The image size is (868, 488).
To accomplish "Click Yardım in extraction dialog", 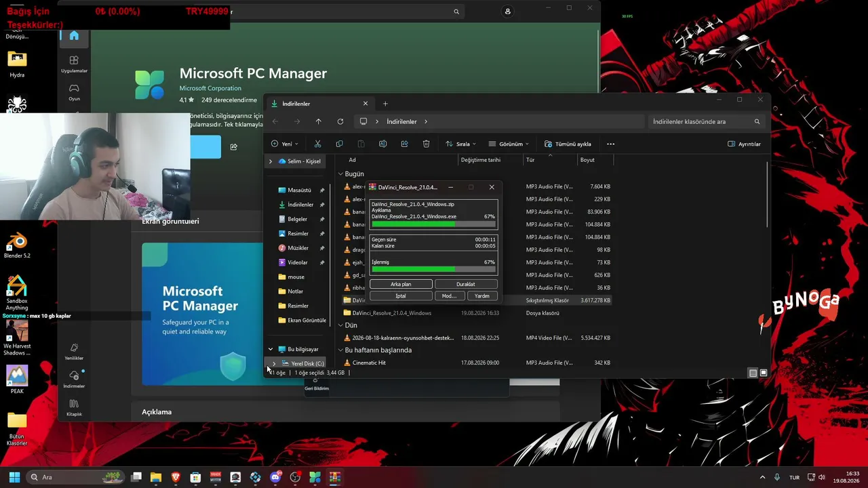I will (482, 296).
